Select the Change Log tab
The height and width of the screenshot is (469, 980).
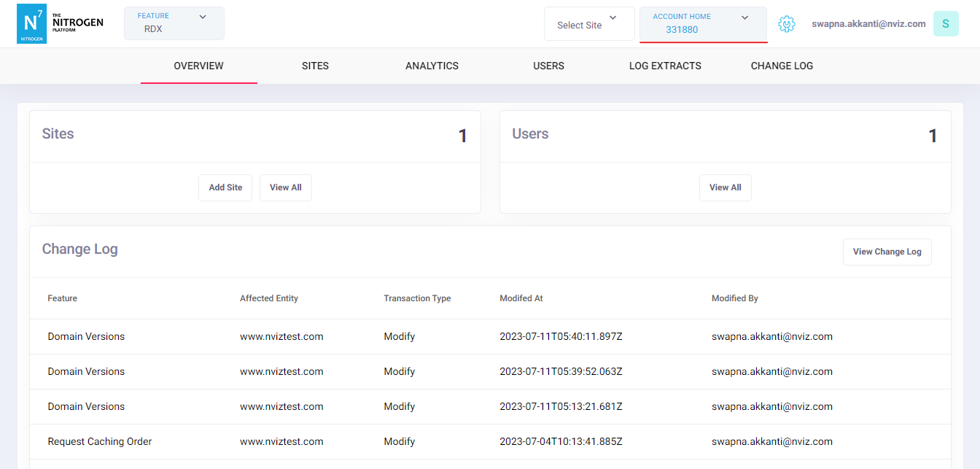coord(782,66)
